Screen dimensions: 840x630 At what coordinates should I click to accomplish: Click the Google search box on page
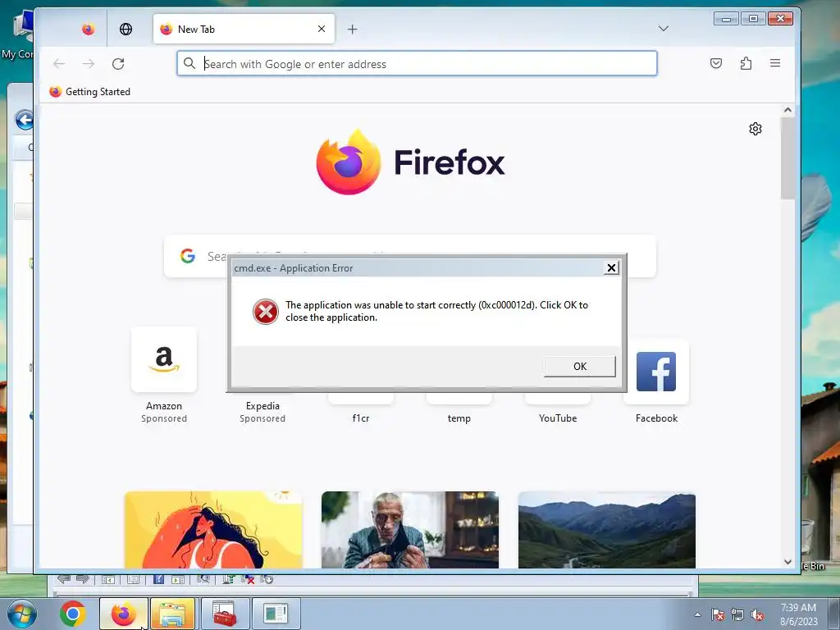pos(410,256)
